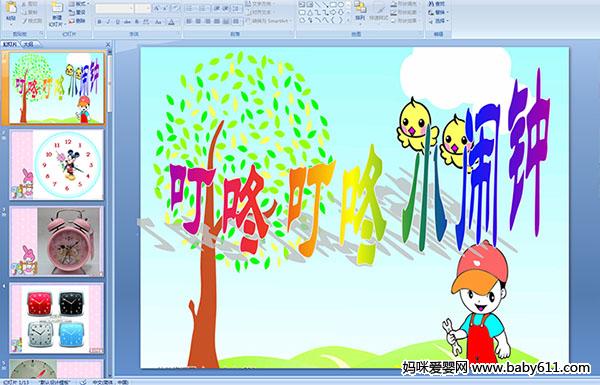Pick the oval shape in the shapes gallery

[341, 4]
